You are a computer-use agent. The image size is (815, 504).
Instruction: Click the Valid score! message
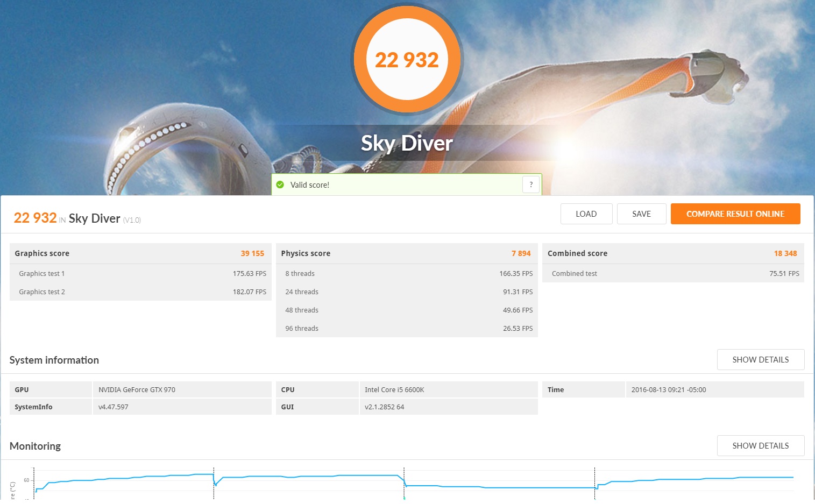pos(309,184)
